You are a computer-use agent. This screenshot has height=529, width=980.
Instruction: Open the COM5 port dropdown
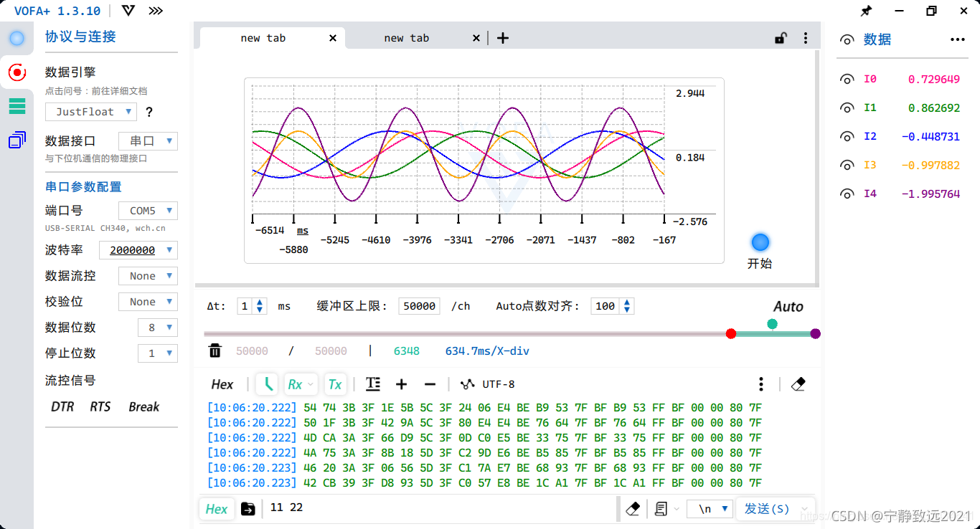pos(148,211)
